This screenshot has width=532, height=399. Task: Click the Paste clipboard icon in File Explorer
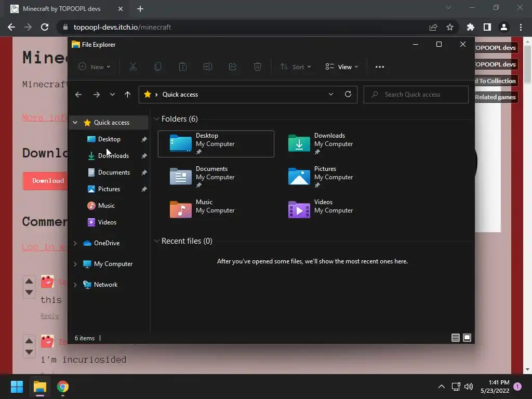point(182,67)
